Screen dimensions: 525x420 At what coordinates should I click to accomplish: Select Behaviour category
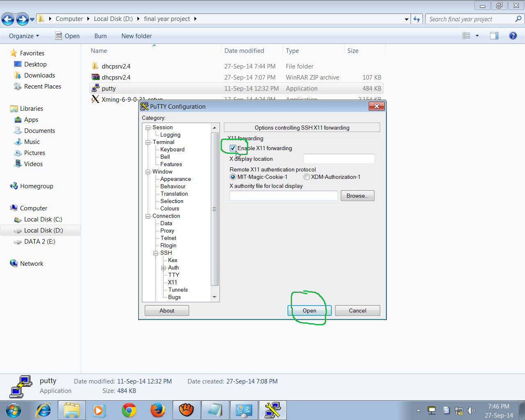173,186
